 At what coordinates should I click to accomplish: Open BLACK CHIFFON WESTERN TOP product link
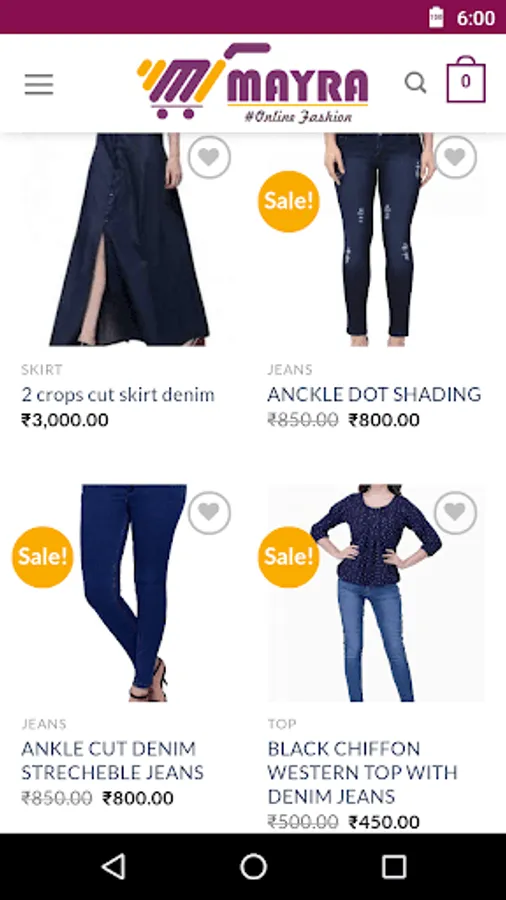(363, 773)
